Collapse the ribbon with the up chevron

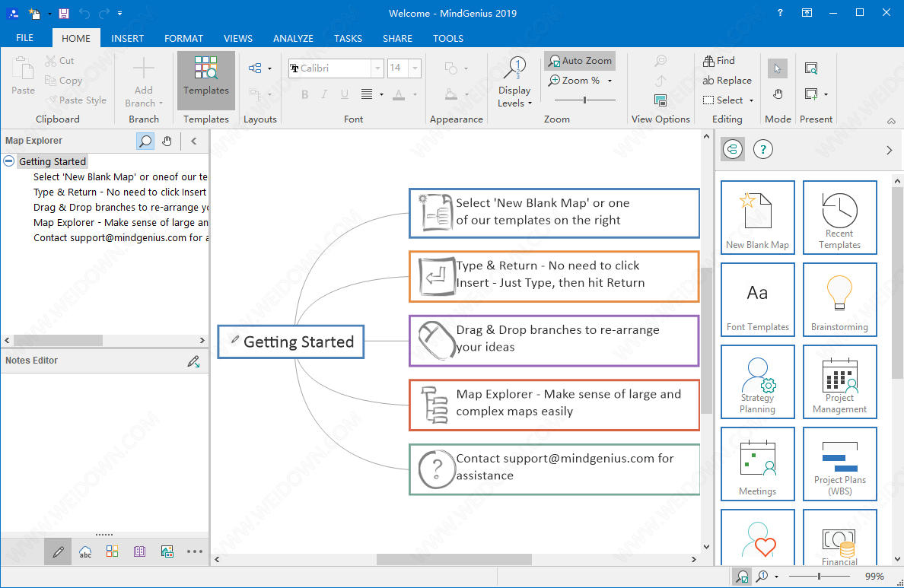click(x=891, y=121)
